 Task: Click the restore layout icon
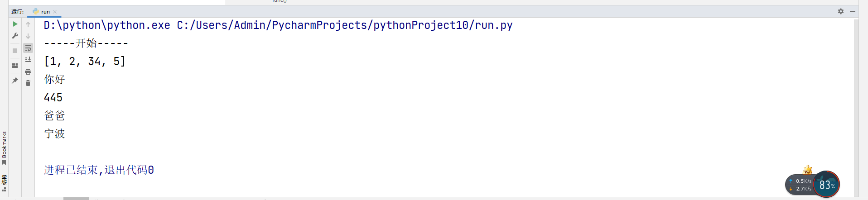(x=15, y=66)
